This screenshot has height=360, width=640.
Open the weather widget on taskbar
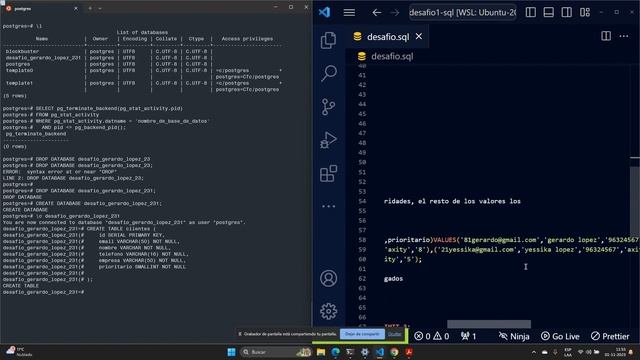click(18, 352)
